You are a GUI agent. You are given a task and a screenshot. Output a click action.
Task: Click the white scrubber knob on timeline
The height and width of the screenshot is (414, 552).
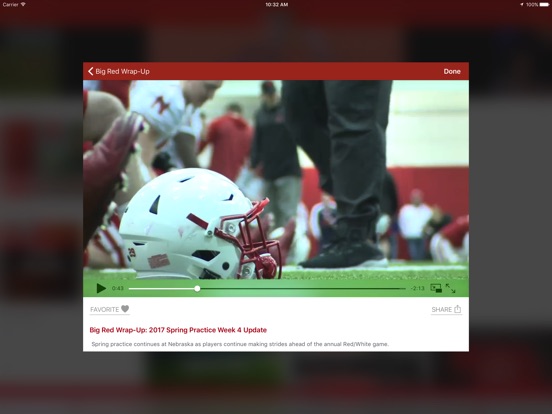(197, 289)
